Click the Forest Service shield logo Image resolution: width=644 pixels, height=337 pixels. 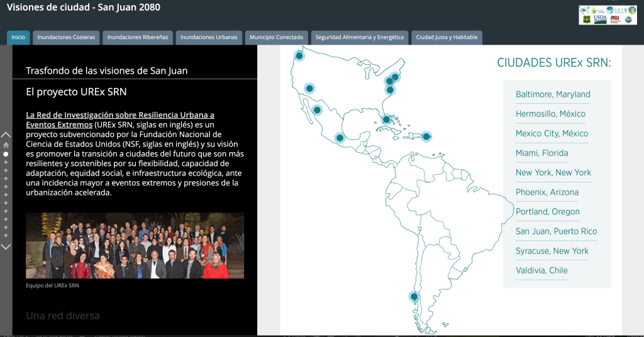point(586,19)
